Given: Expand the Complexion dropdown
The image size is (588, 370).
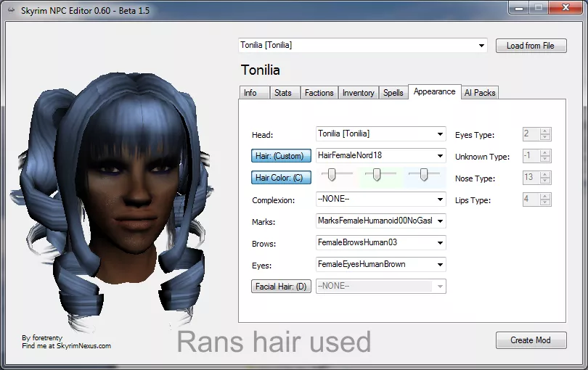Looking at the screenshot, I should point(380,199).
